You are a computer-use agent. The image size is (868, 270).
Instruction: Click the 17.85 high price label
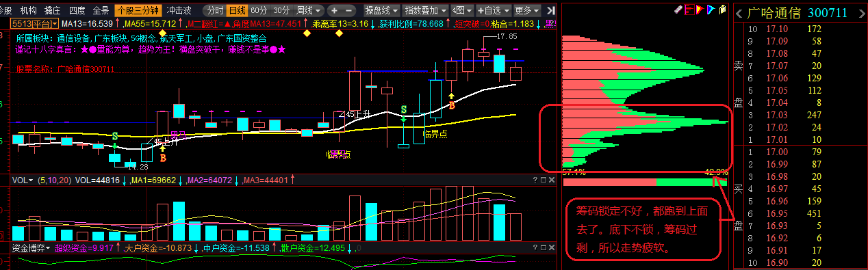coord(507,36)
